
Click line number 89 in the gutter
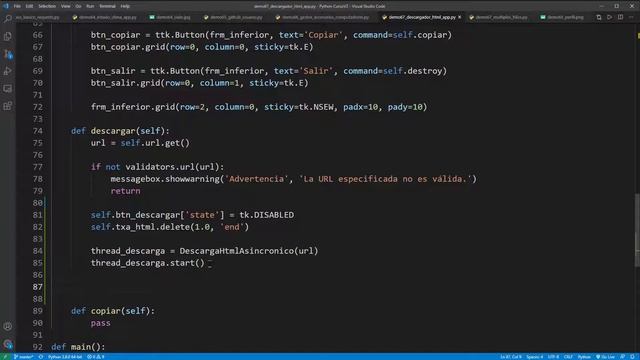(x=38, y=311)
